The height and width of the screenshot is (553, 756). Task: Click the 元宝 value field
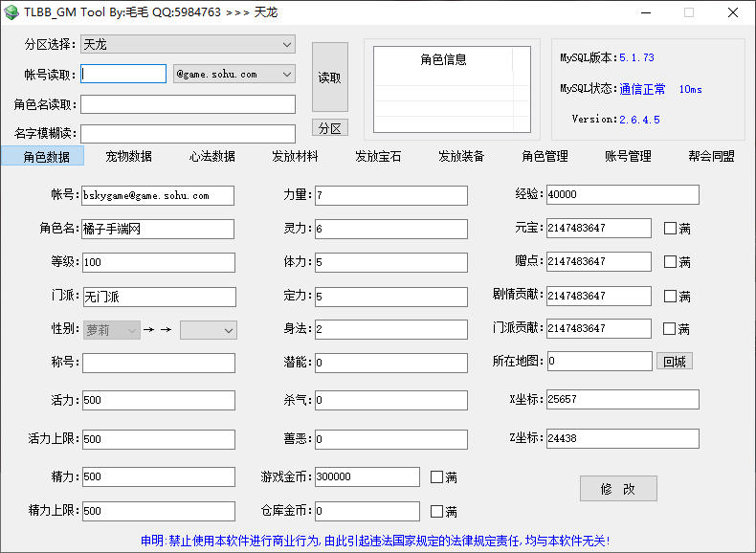(x=599, y=228)
